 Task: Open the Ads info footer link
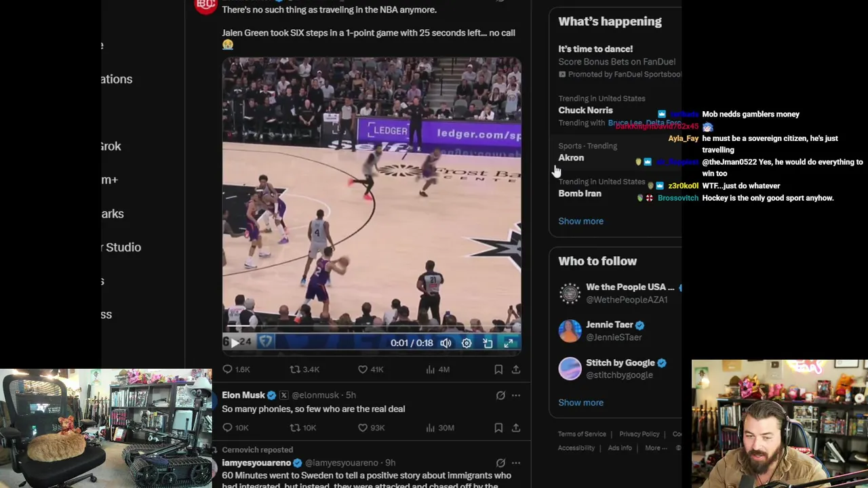click(620, 448)
